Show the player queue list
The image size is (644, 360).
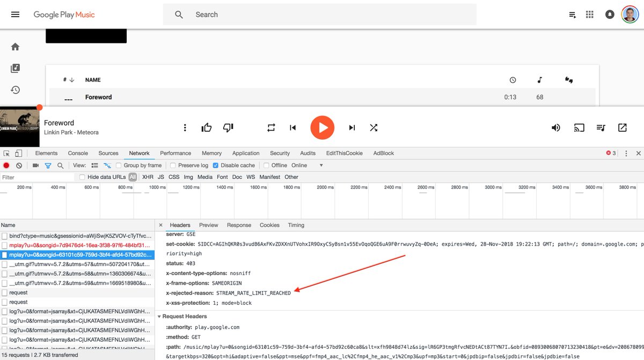coord(601,127)
